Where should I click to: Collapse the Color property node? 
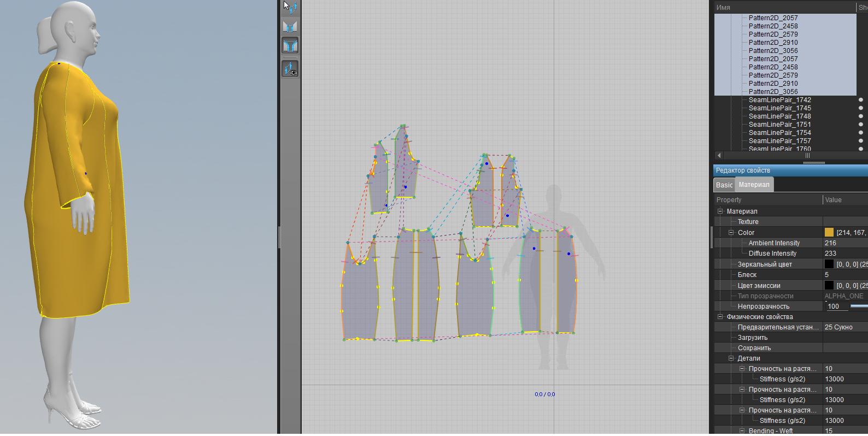click(731, 233)
